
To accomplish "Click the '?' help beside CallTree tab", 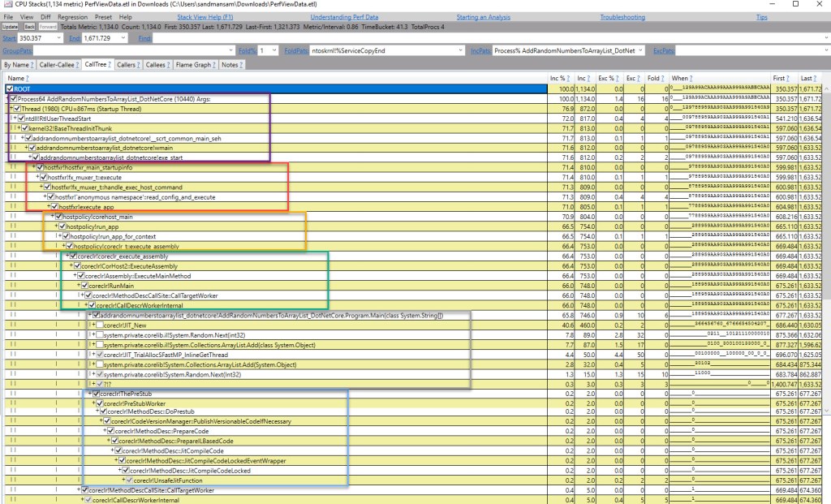I will 110,64.
